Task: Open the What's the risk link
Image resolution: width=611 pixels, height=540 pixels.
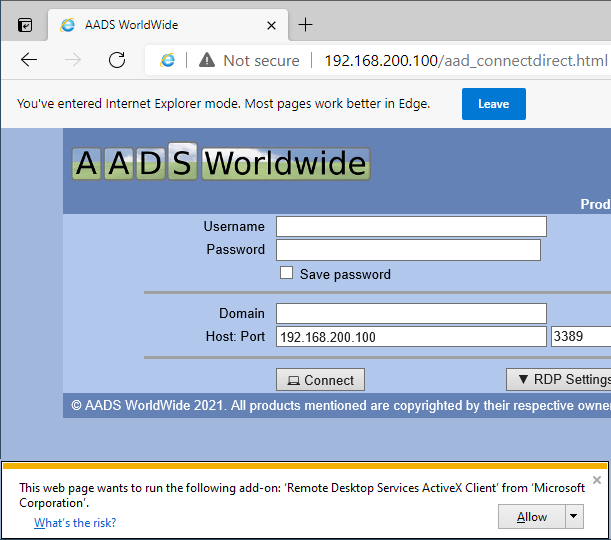Action: pyautogui.click(x=75, y=523)
